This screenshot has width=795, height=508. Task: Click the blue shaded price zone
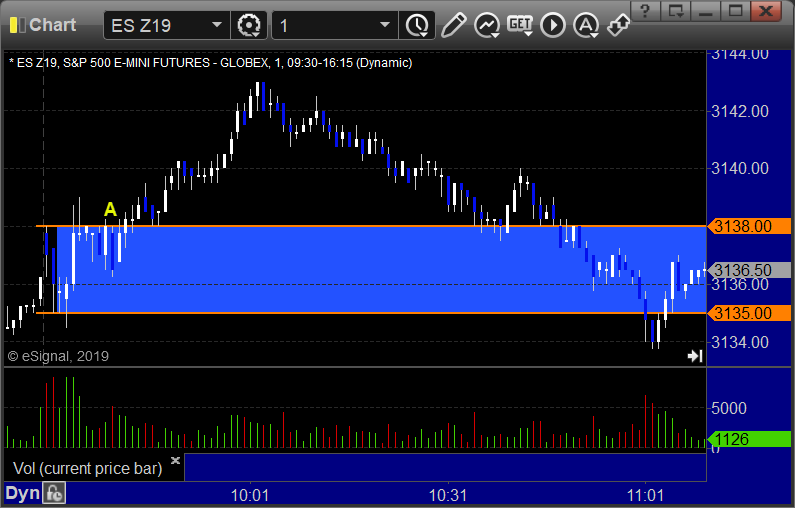pyautogui.click(x=381, y=269)
